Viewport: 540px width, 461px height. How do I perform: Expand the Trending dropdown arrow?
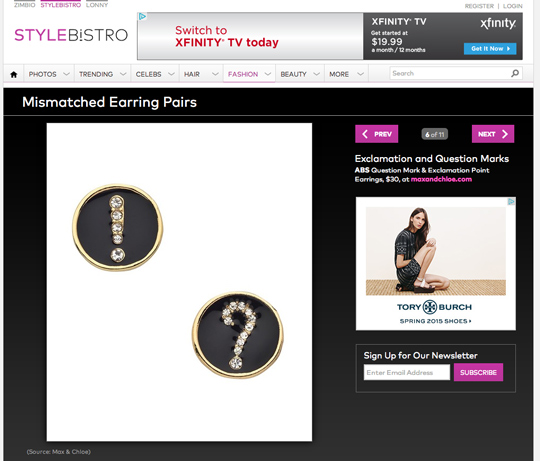point(123,74)
